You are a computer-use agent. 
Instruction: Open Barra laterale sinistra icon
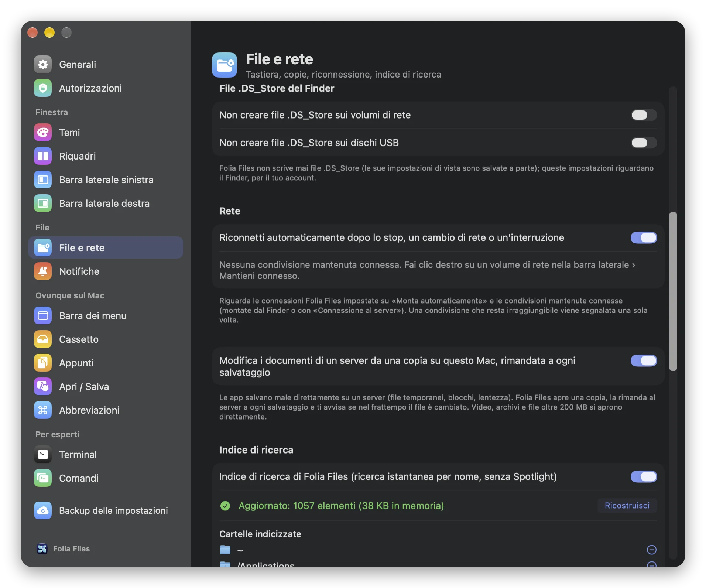tap(43, 180)
